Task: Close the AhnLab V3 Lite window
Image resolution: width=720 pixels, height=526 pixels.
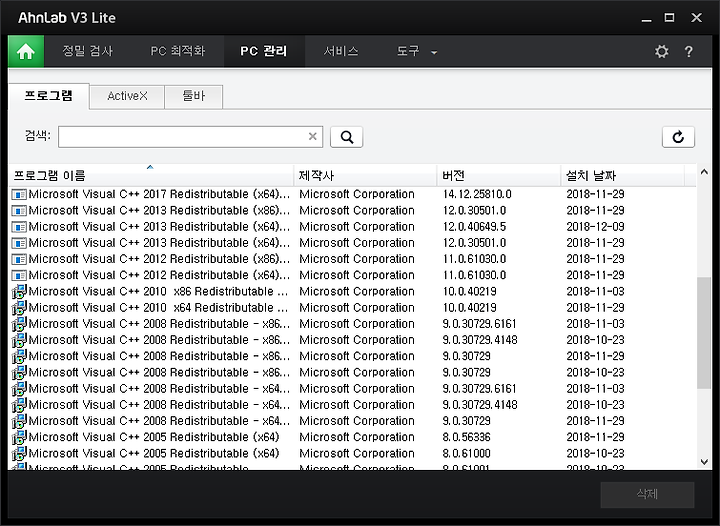Action: (x=696, y=18)
